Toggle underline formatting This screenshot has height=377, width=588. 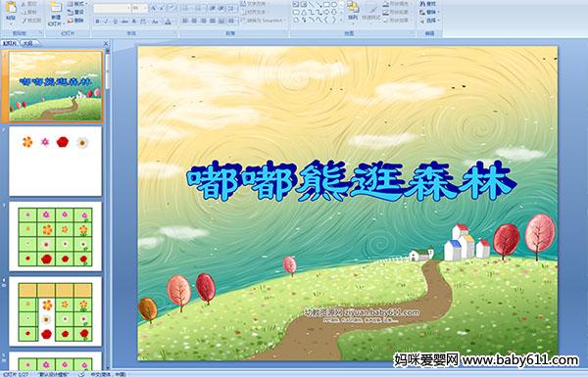click(115, 22)
